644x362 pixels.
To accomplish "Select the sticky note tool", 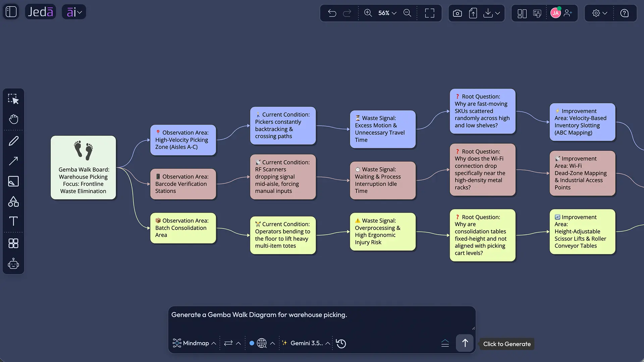I will 13,181.
